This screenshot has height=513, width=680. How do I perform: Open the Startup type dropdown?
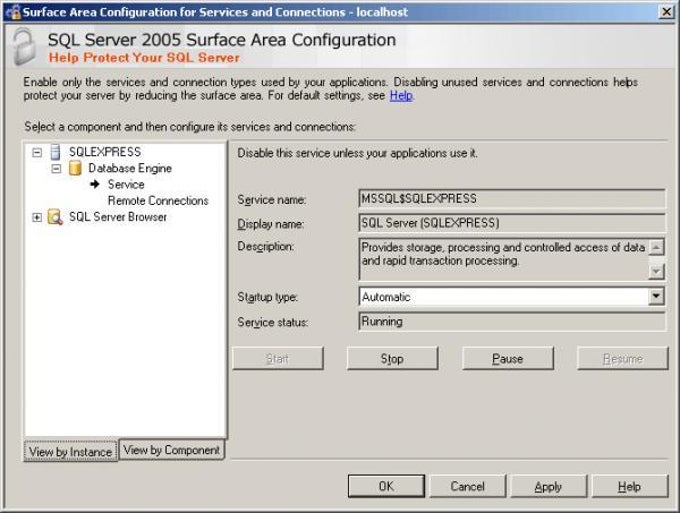[656, 296]
